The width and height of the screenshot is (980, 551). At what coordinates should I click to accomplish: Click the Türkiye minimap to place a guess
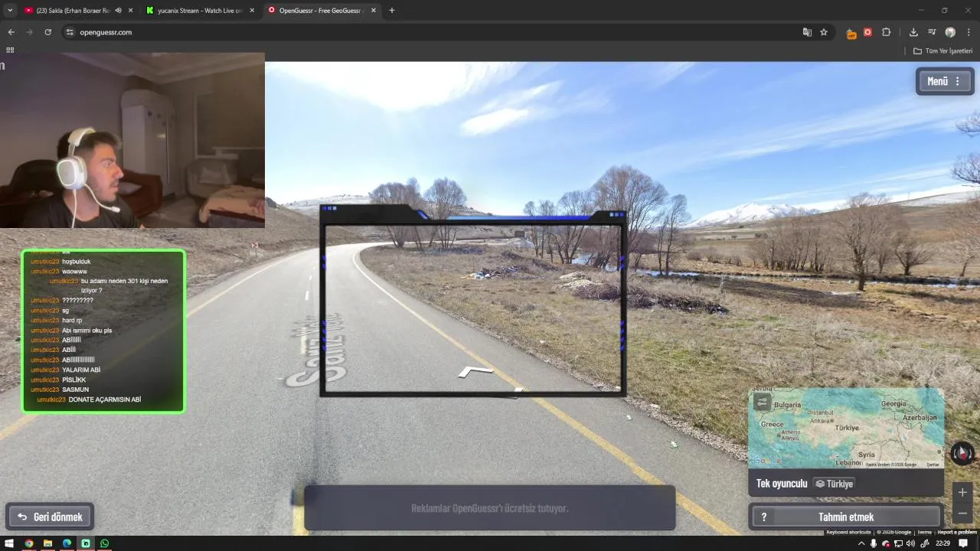click(x=845, y=427)
